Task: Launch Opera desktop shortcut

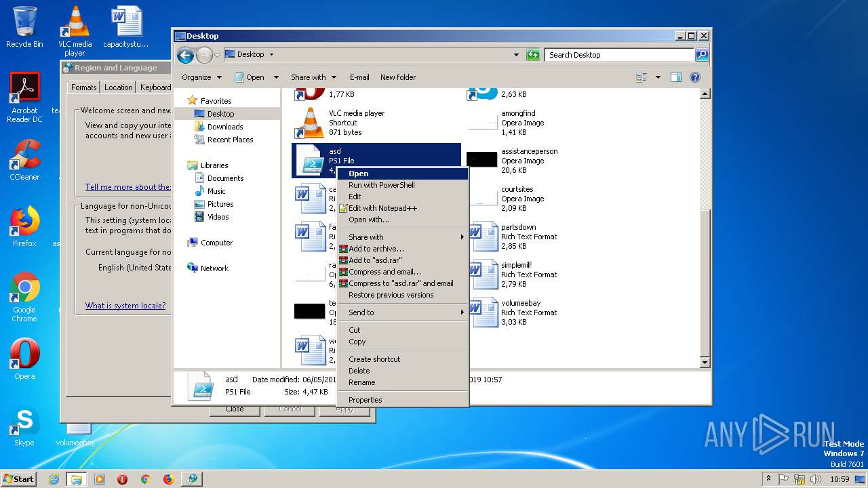Action: (24, 359)
